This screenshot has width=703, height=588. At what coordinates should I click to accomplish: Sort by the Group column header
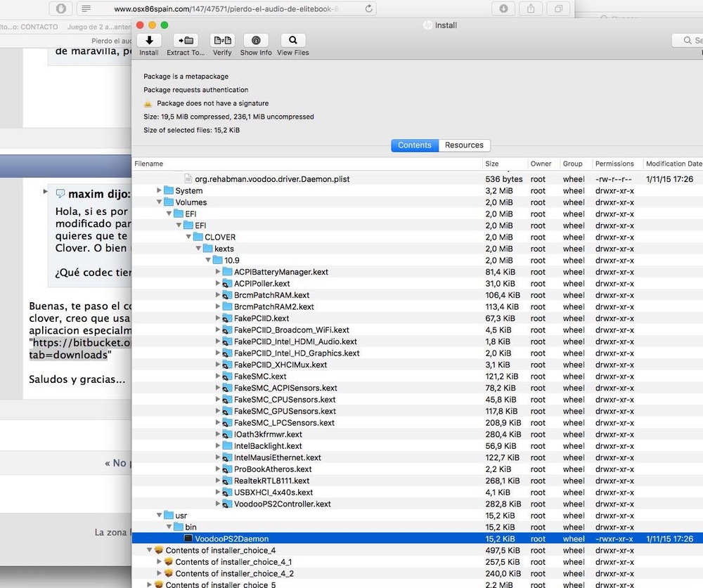point(576,164)
